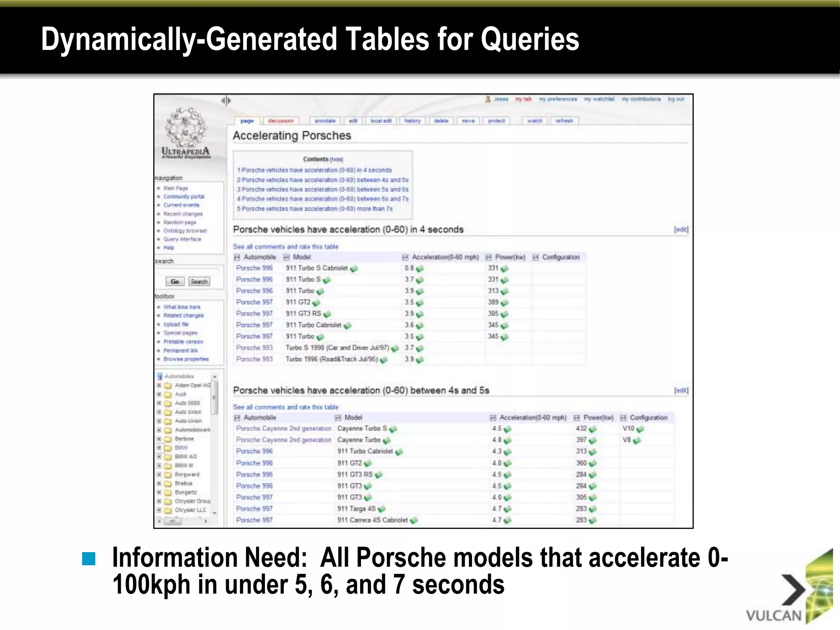Expand the Adam Opel AG tree node
This screenshot has width=840, height=630.
pyautogui.click(x=159, y=385)
